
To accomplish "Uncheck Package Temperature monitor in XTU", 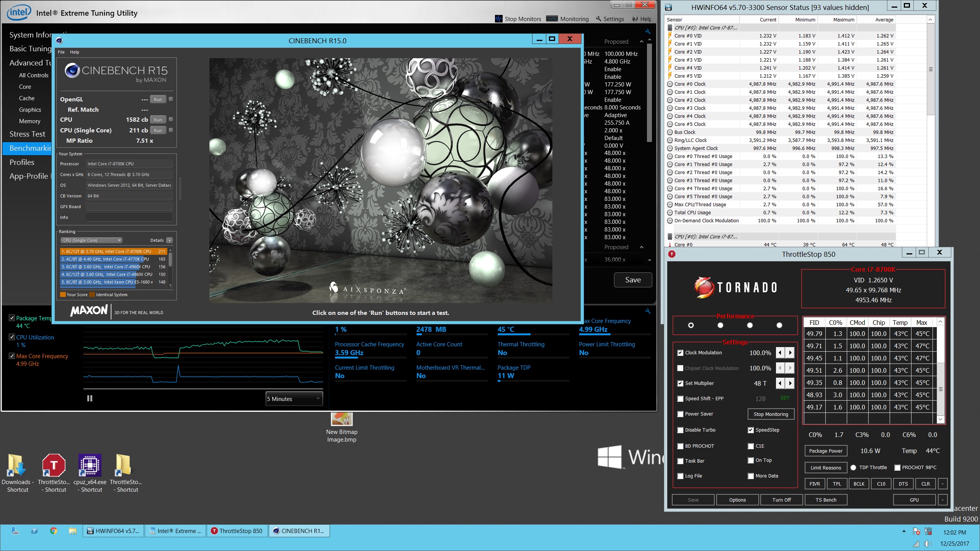I will 12,318.
